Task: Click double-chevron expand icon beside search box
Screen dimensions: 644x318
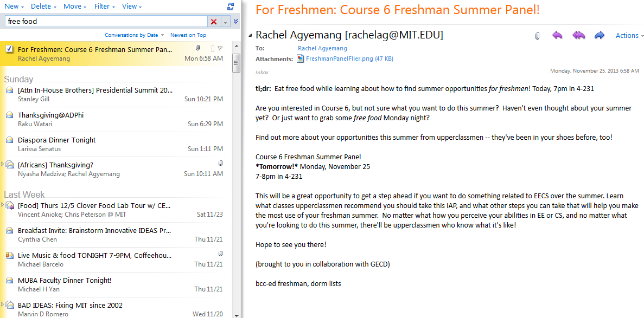Action: point(236,21)
